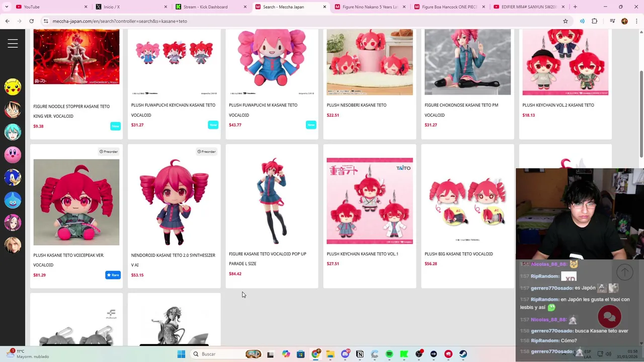This screenshot has width=644, height=362.
Task: Open Figure Kasane Teto Pop Up Parade link
Action: point(267,258)
